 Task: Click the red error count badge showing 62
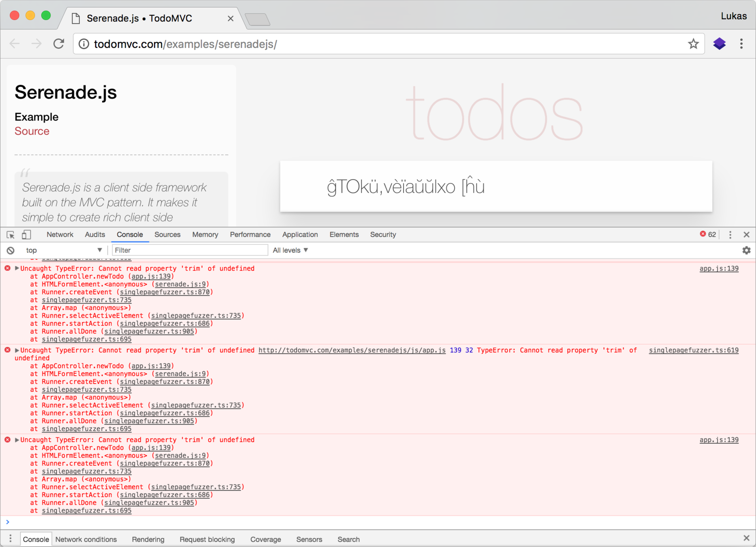[x=708, y=234]
